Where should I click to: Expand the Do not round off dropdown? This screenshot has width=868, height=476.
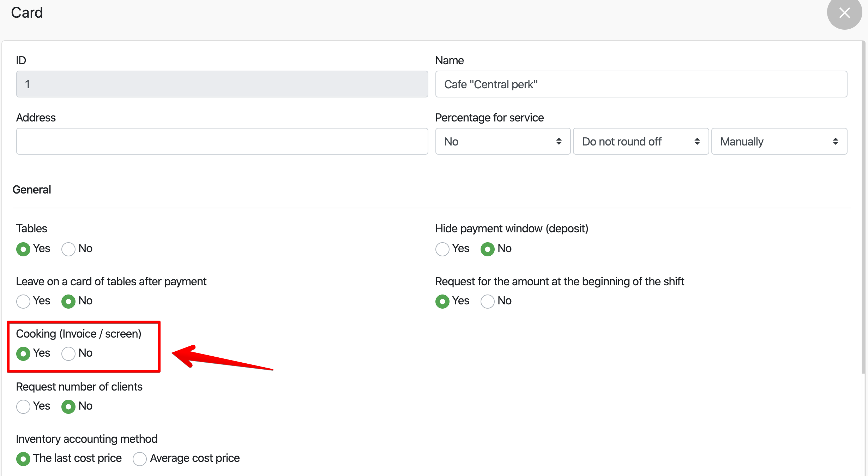tap(640, 141)
